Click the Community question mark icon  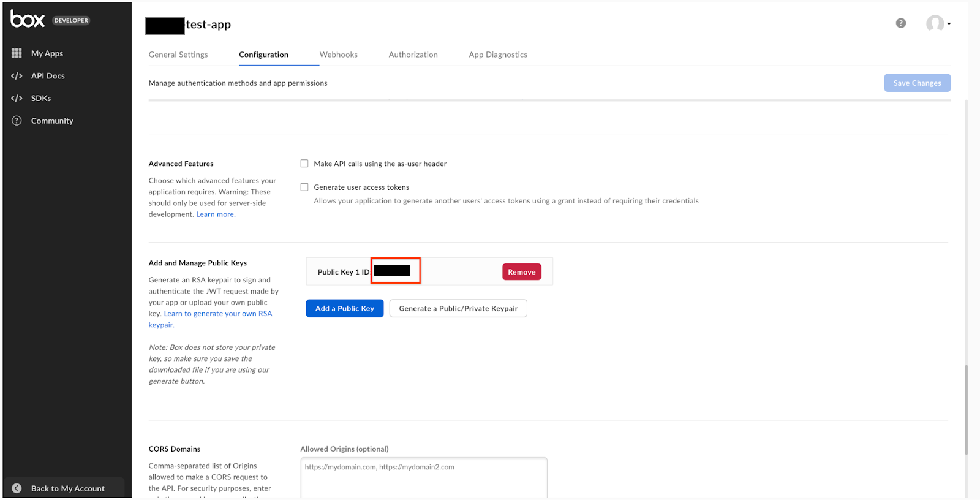pyautogui.click(x=17, y=121)
